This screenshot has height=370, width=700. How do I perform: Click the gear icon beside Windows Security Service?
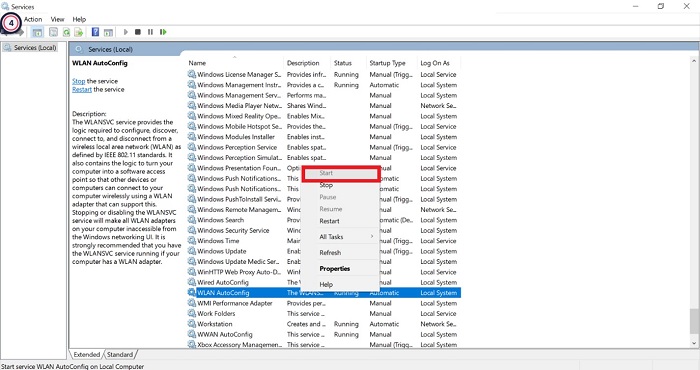click(192, 231)
